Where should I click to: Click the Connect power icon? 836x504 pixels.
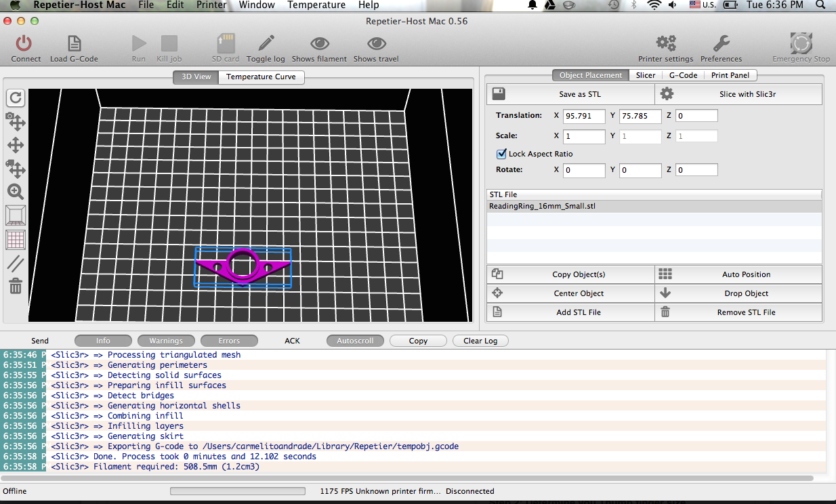click(24, 44)
